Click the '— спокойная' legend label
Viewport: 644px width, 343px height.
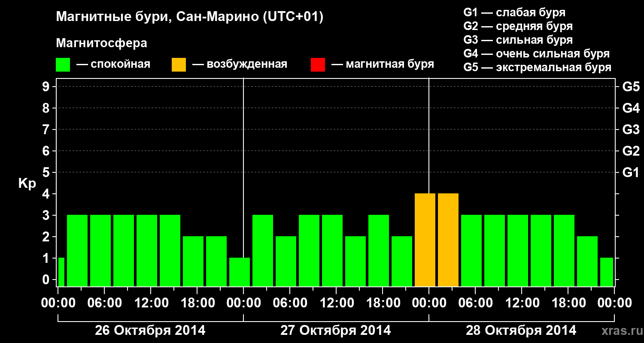click(x=113, y=64)
